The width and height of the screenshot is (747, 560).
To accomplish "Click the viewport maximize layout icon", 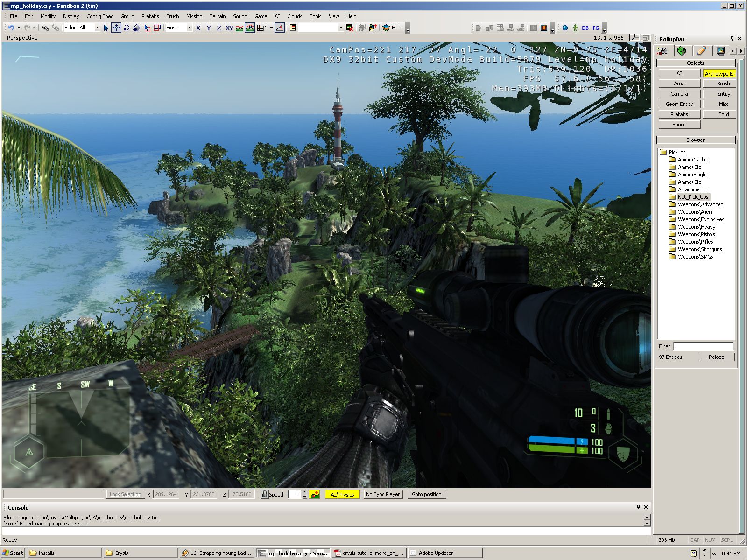I will click(x=646, y=37).
